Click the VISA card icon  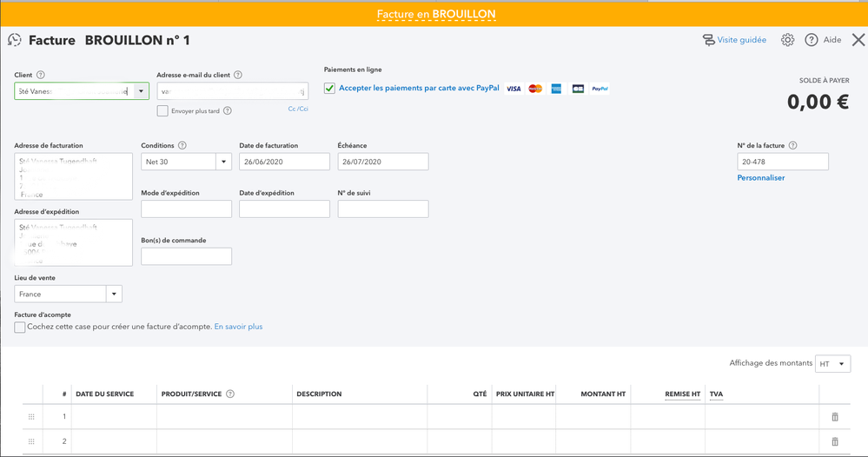click(x=514, y=89)
